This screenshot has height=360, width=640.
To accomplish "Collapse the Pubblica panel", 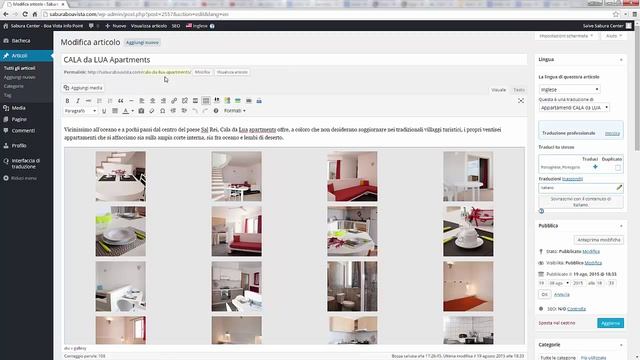I will 621,226.
